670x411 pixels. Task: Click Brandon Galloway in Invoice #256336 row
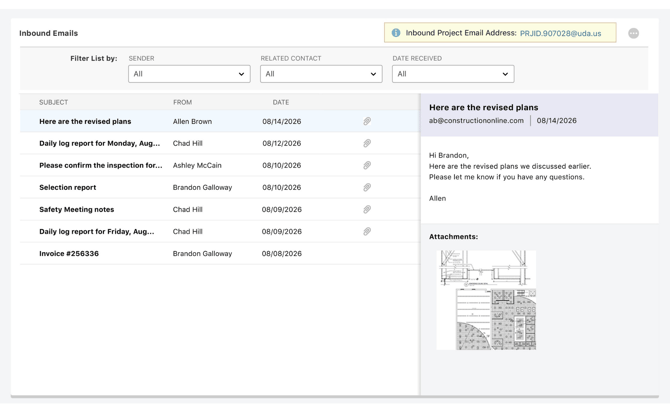[x=202, y=253]
